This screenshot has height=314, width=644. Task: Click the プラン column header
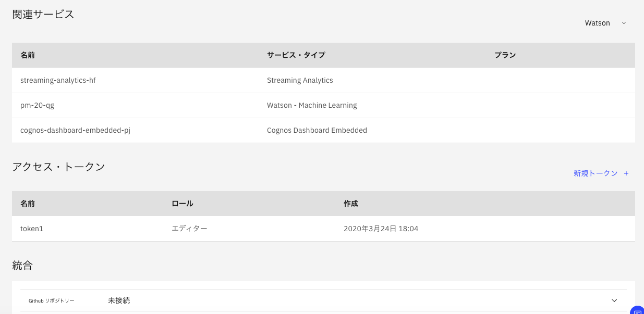(x=505, y=55)
